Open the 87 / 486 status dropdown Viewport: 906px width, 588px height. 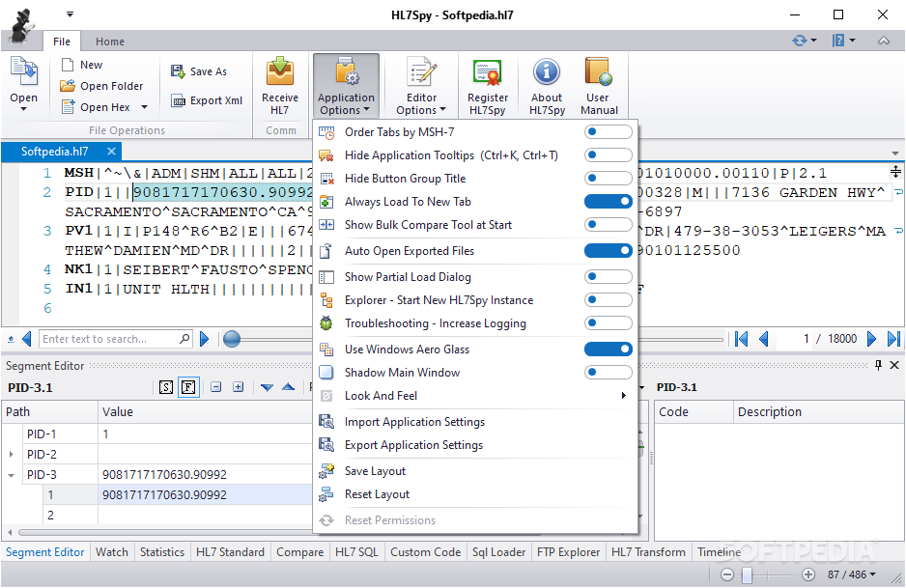pyautogui.click(x=851, y=574)
